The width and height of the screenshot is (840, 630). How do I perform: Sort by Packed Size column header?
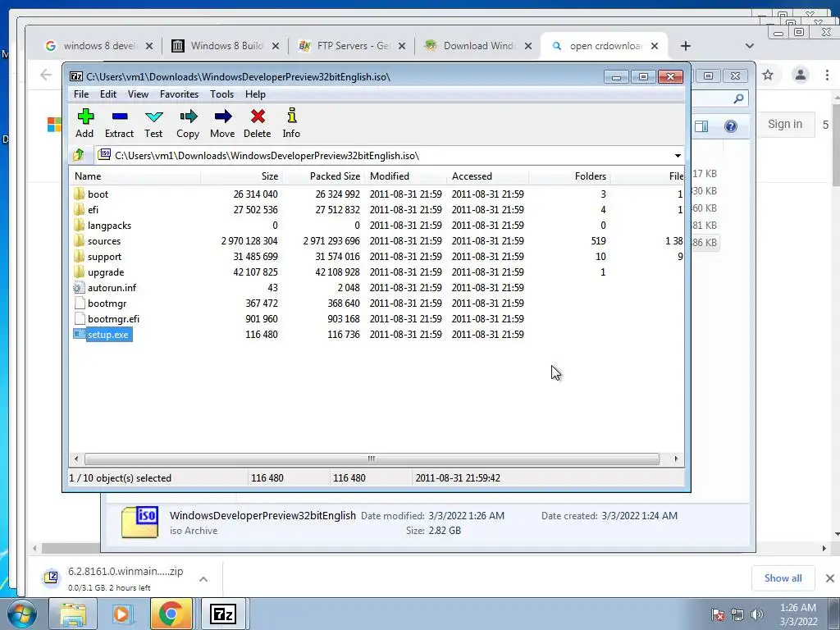[x=323, y=176]
